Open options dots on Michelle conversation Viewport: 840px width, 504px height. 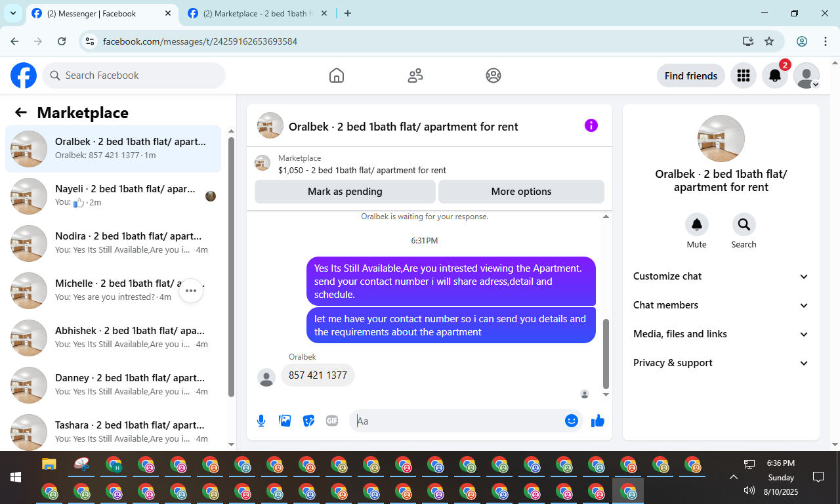(x=191, y=291)
